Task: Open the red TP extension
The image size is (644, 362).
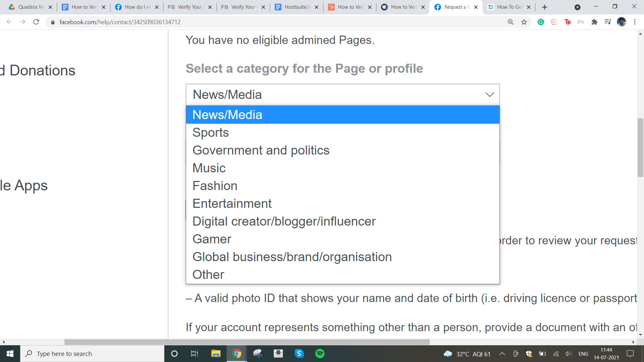Action: click(568, 22)
